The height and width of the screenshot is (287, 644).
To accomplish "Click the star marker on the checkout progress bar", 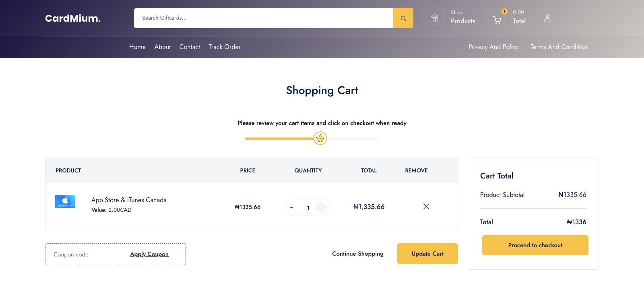I will (320, 138).
